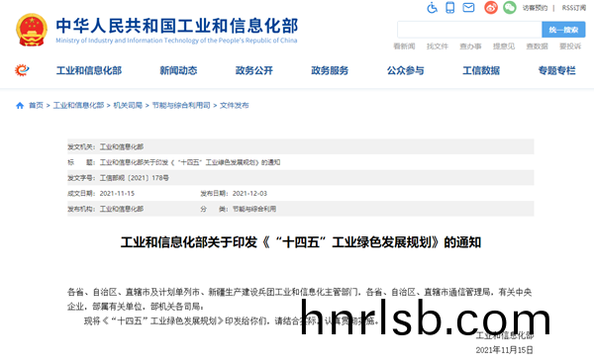594x364 pixels.
Task: Select the 发布机构 value 工业和信息化部
Action: pos(122,209)
